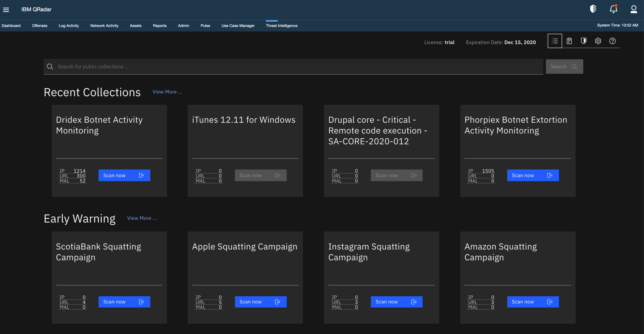The height and width of the screenshot is (334, 644).
Task: Select the list view icon
Action: [555, 41]
